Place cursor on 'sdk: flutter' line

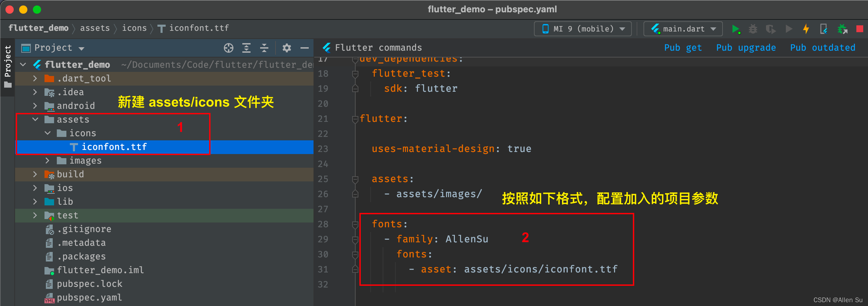[421, 89]
